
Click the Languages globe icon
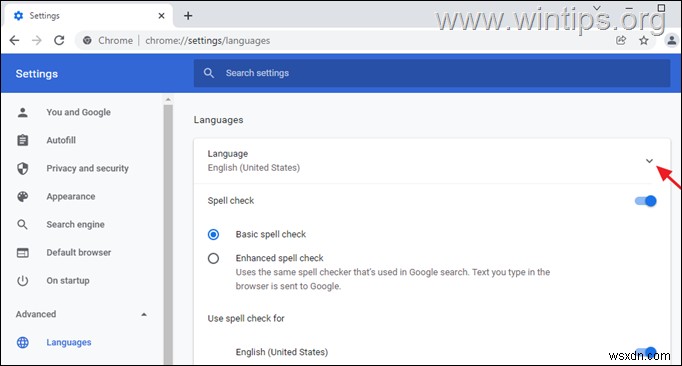point(23,342)
